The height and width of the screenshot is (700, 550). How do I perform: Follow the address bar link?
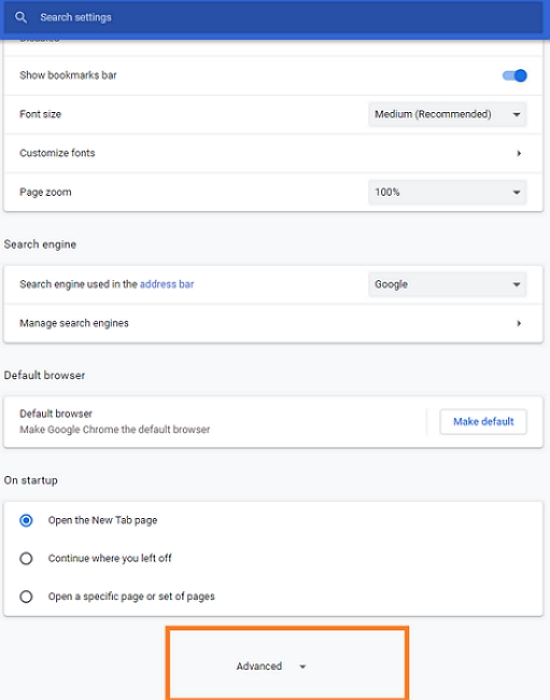[167, 284]
